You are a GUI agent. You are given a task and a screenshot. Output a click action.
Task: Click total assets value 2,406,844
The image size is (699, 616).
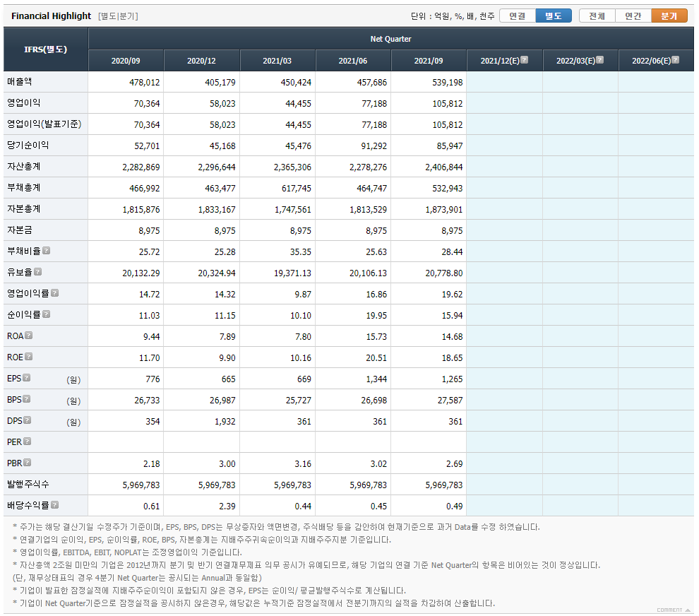(x=444, y=167)
